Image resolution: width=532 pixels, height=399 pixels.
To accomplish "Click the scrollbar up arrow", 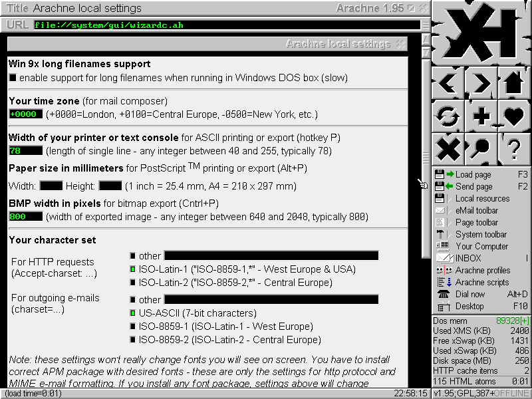I will pyautogui.click(x=426, y=39).
